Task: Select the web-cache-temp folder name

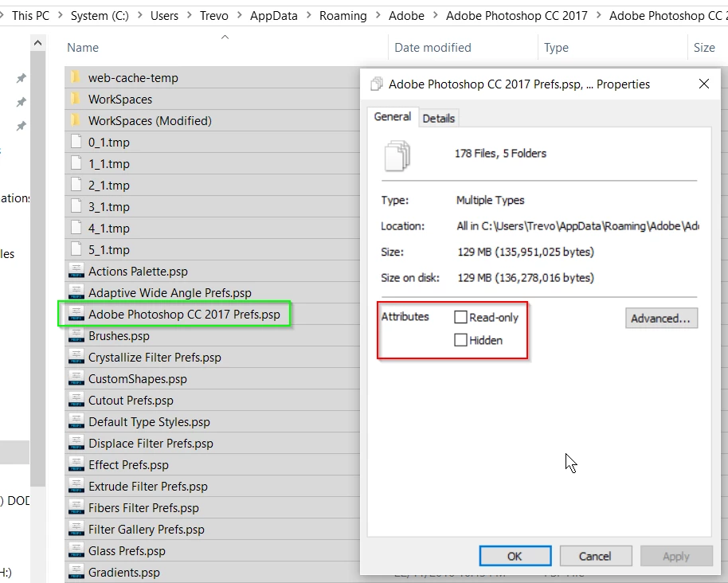Action: pyautogui.click(x=133, y=77)
